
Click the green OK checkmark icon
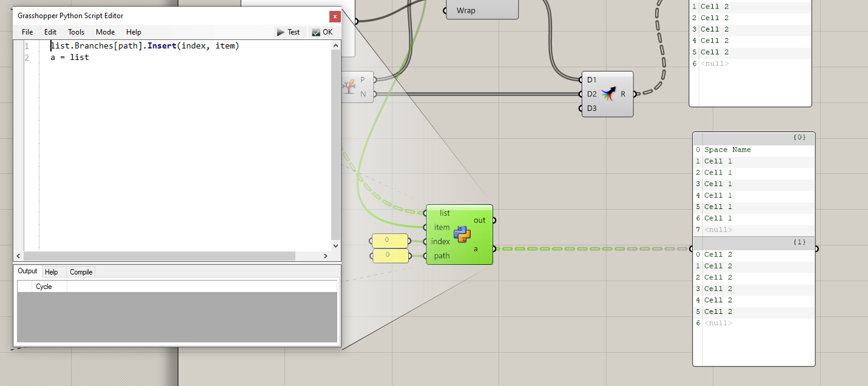pyautogui.click(x=316, y=32)
